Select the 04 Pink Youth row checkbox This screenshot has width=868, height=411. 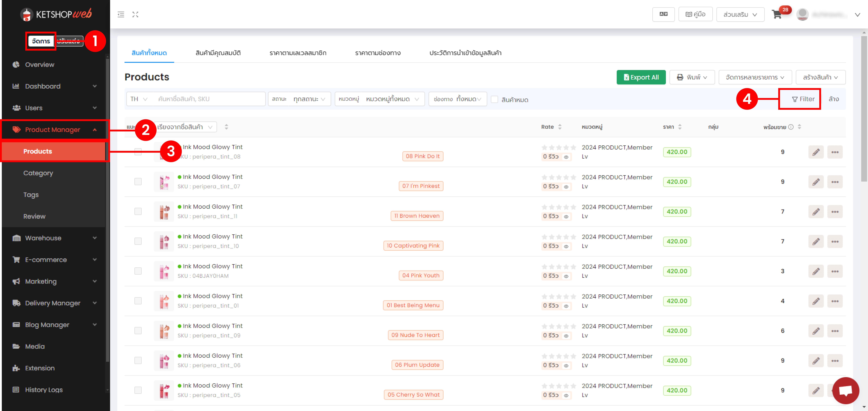(x=138, y=271)
